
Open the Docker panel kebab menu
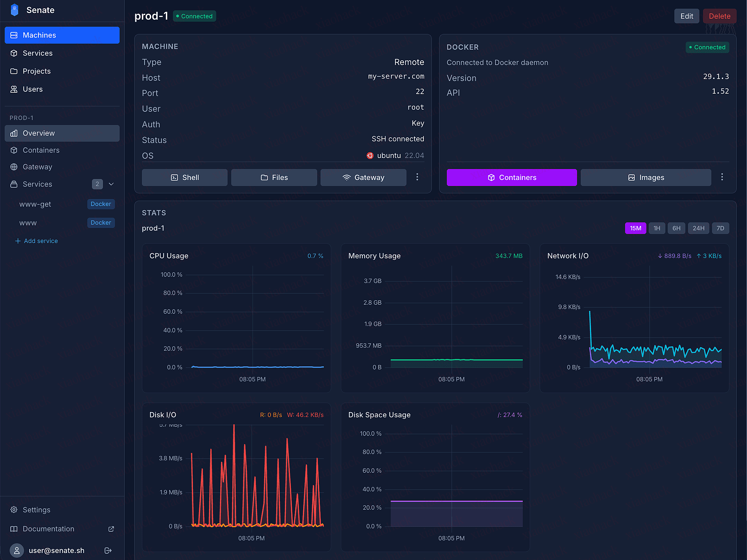pos(722,177)
